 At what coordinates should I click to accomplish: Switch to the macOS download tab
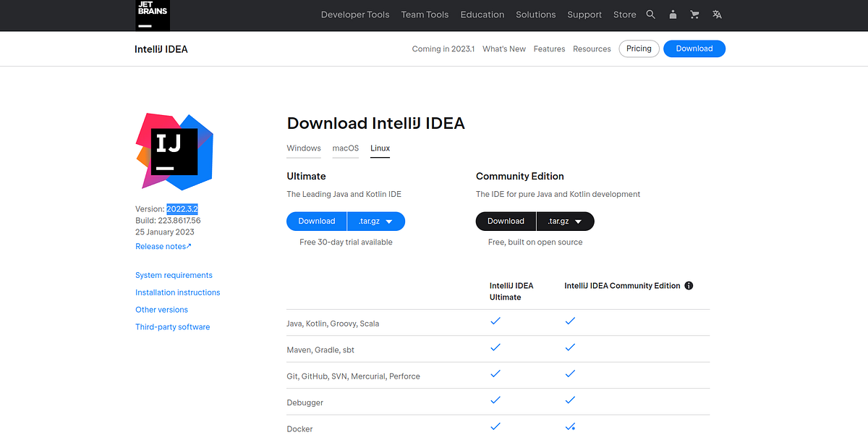(345, 148)
